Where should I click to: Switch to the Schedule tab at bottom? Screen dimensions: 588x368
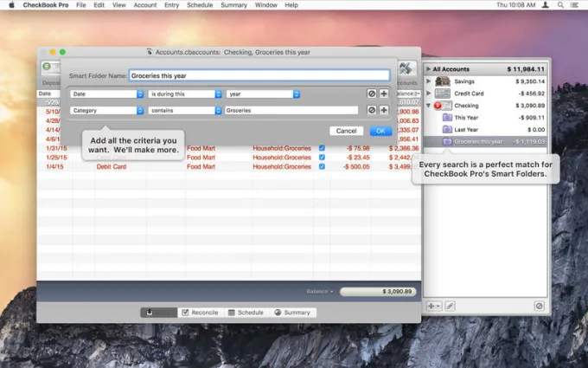click(x=246, y=313)
